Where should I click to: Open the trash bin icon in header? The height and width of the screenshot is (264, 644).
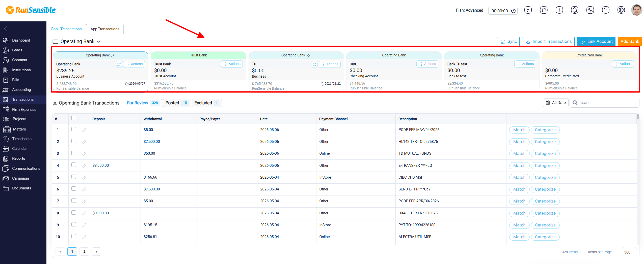[544, 10]
